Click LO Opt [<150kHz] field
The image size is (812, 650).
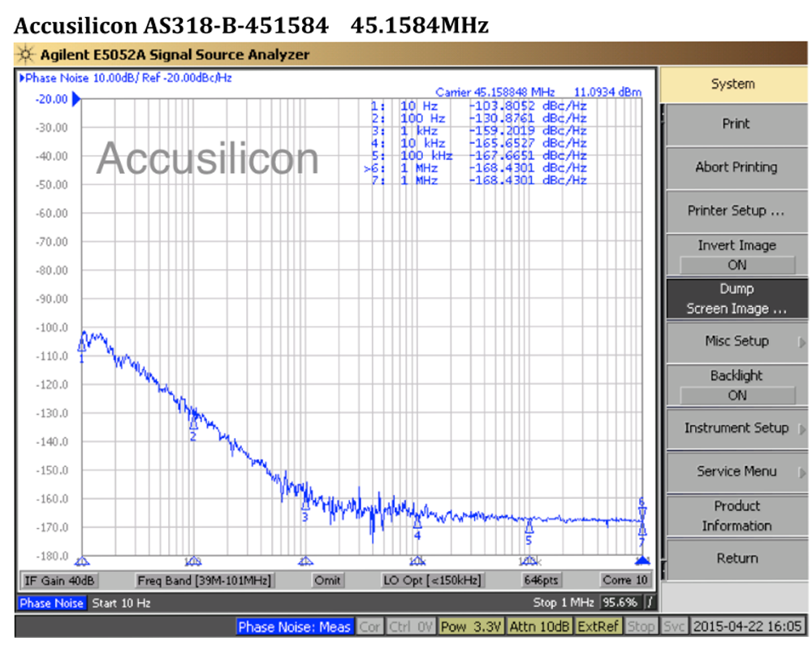coord(432,581)
